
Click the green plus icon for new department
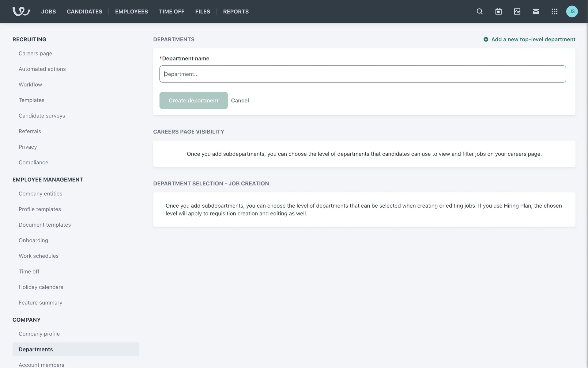486,39
